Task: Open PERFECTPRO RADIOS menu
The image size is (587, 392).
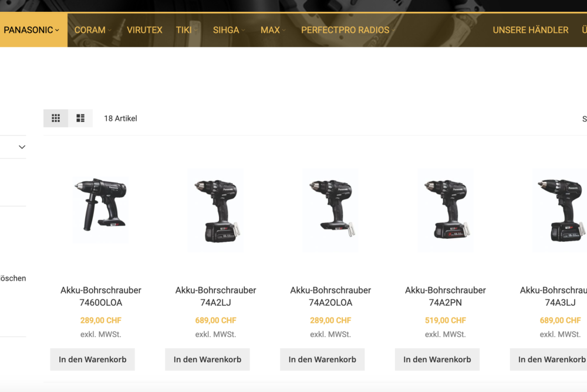Action: 348,30
